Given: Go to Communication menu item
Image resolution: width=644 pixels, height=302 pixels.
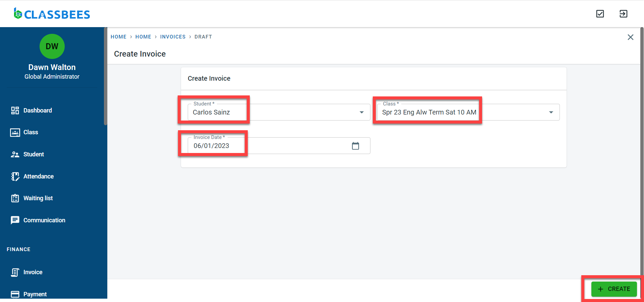Looking at the screenshot, I should point(44,220).
